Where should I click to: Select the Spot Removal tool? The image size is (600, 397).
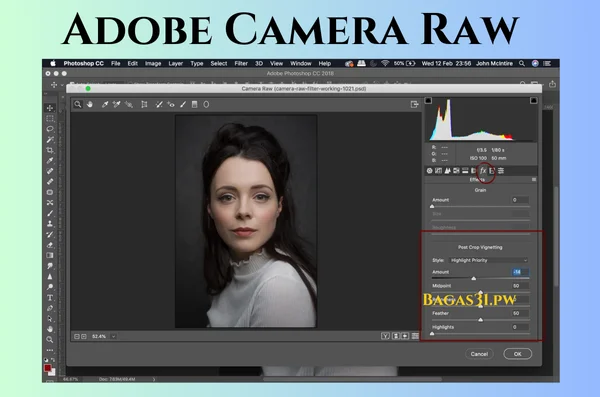pyautogui.click(x=159, y=104)
